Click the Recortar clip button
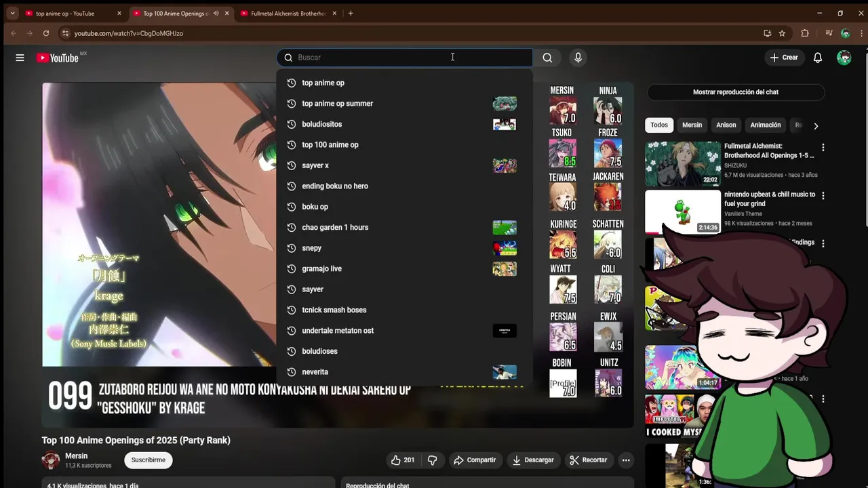Viewport: 868px width, 488px height. tap(589, 460)
